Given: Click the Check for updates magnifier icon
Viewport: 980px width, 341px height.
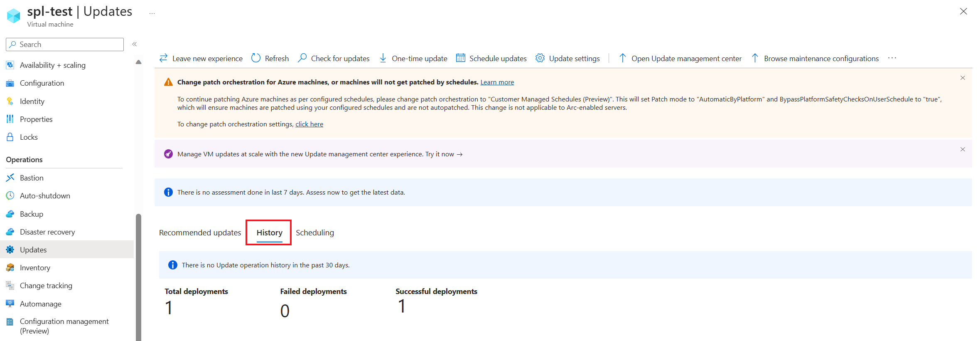Looking at the screenshot, I should coord(302,58).
